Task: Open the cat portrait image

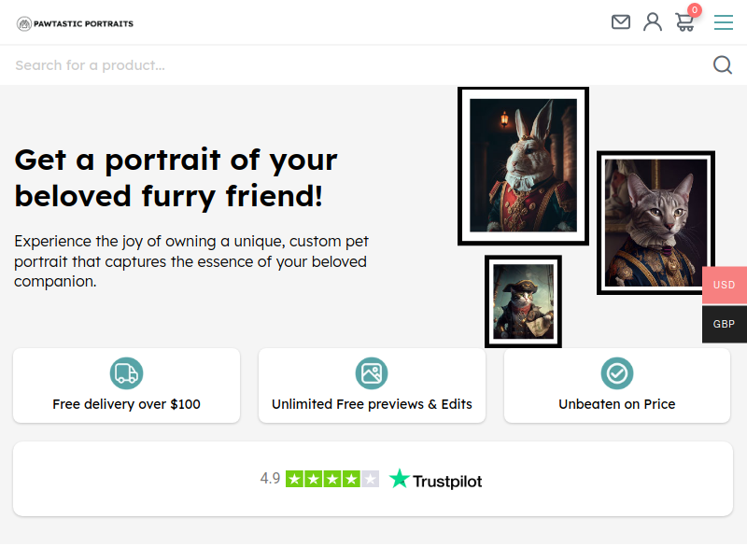Action: (x=655, y=222)
